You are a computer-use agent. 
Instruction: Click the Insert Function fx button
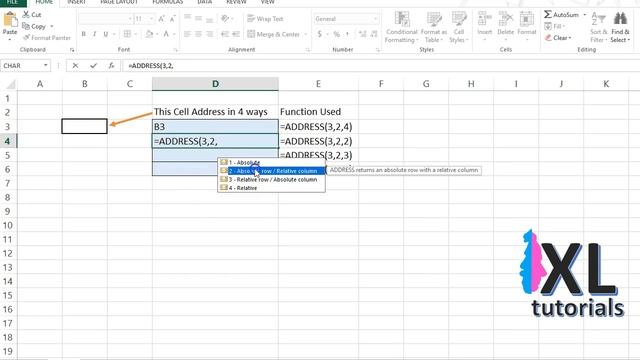[x=111, y=65]
